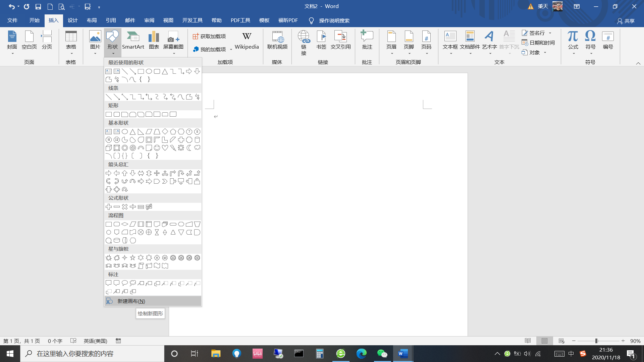
Task: Choose the 5-point star shape
Action: [133, 258]
